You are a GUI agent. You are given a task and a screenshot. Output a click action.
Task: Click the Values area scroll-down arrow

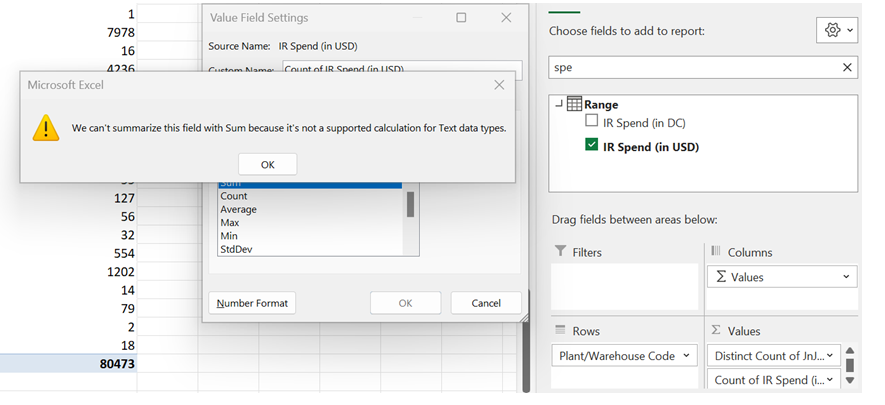click(849, 380)
